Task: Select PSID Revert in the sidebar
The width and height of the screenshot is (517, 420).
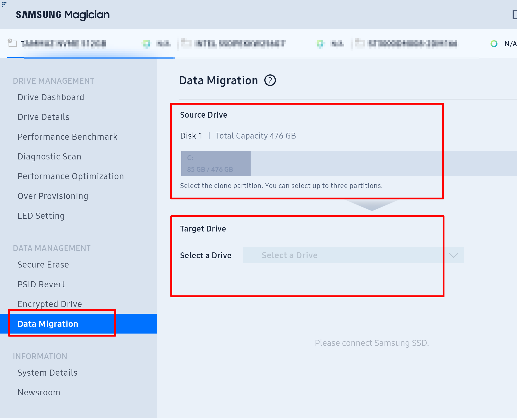Action: pyautogui.click(x=41, y=284)
